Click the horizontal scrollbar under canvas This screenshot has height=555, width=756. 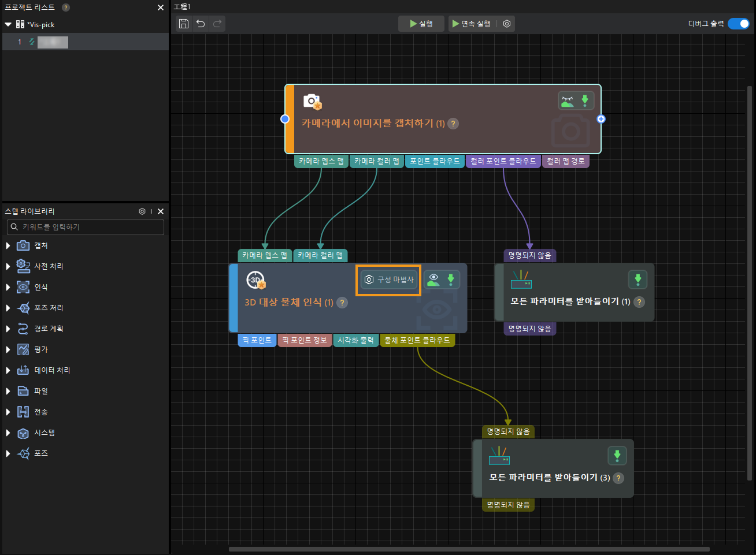coord(469,549)
